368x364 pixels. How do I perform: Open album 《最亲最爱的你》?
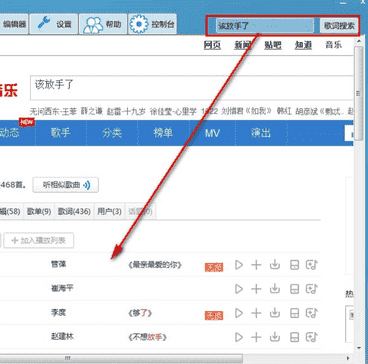(x=155, y=265)
